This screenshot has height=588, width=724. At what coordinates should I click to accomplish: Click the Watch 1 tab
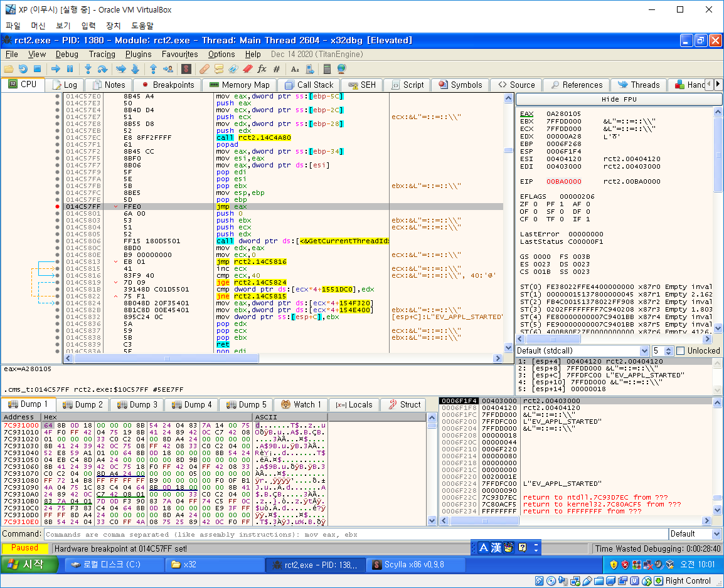click(x=301, y=404)
